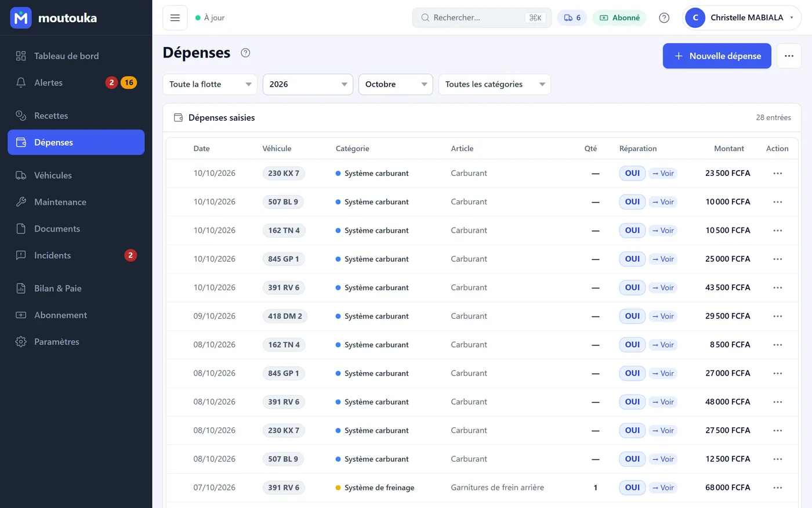Screen dimensions: 812x508
Task: Go to Abonnement in the sidebar
Action: tap(76, 315)
